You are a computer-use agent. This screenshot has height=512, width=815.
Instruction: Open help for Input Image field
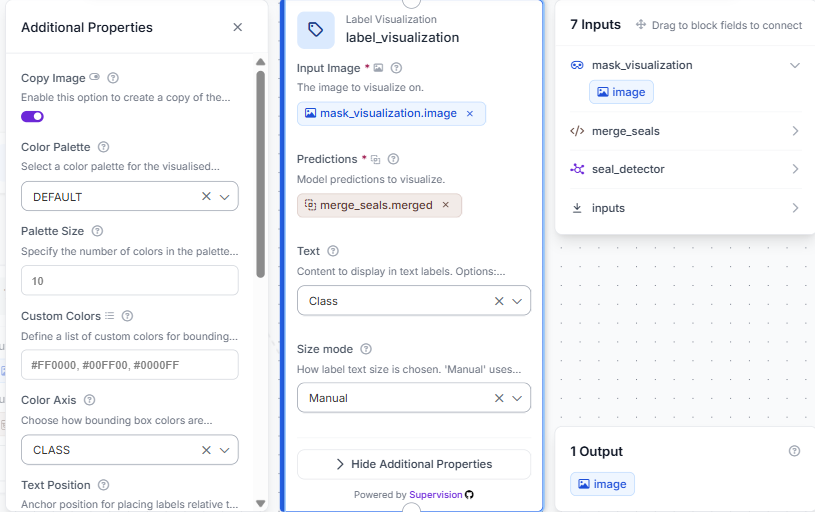(x=396, y=68)
